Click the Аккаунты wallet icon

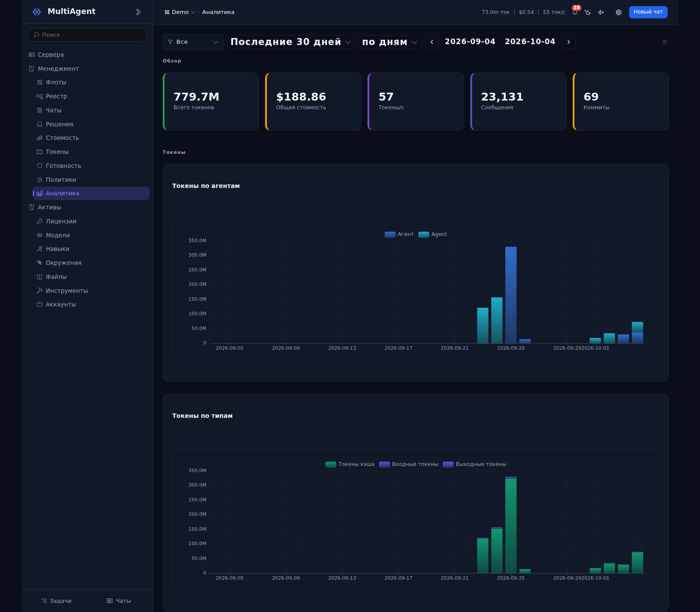(40, 304)
